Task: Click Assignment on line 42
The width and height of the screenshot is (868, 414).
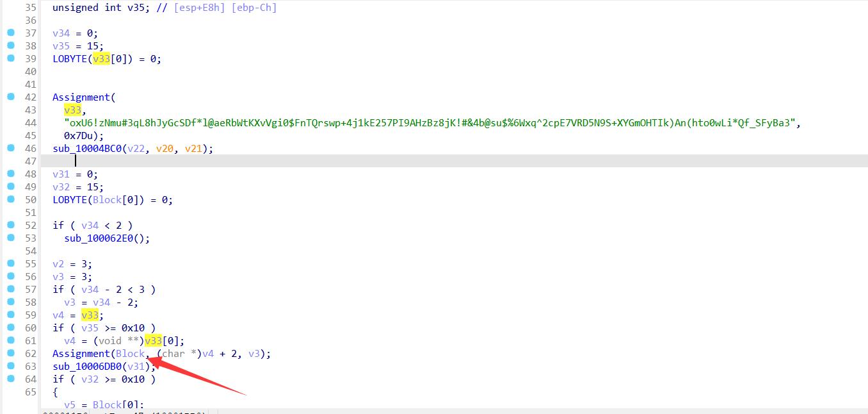Action: pos(81,97)
